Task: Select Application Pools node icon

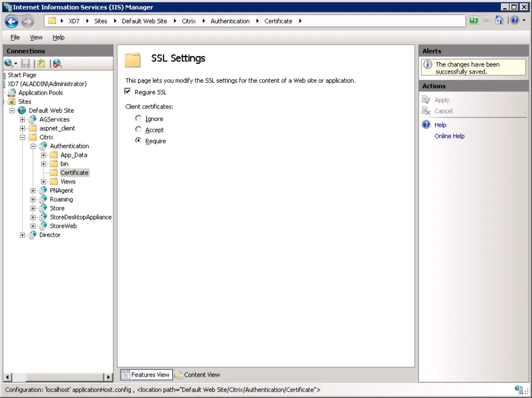Action: tap(12, 92)
